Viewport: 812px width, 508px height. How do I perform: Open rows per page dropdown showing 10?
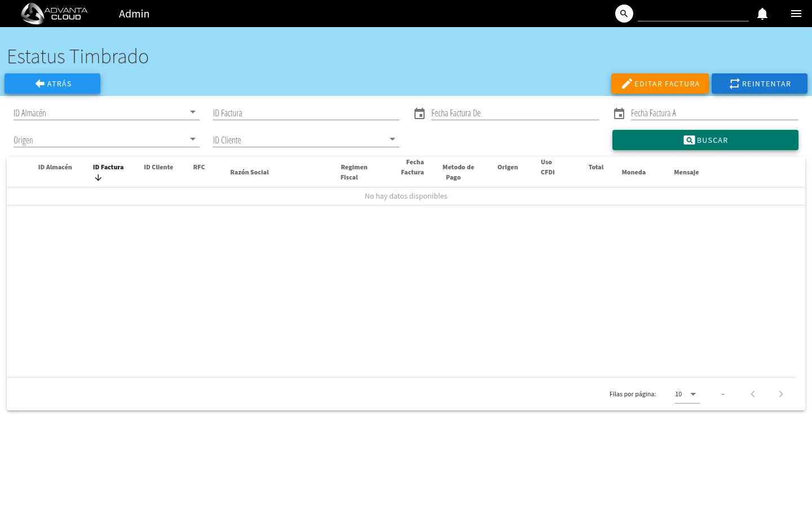click(687, 394)
